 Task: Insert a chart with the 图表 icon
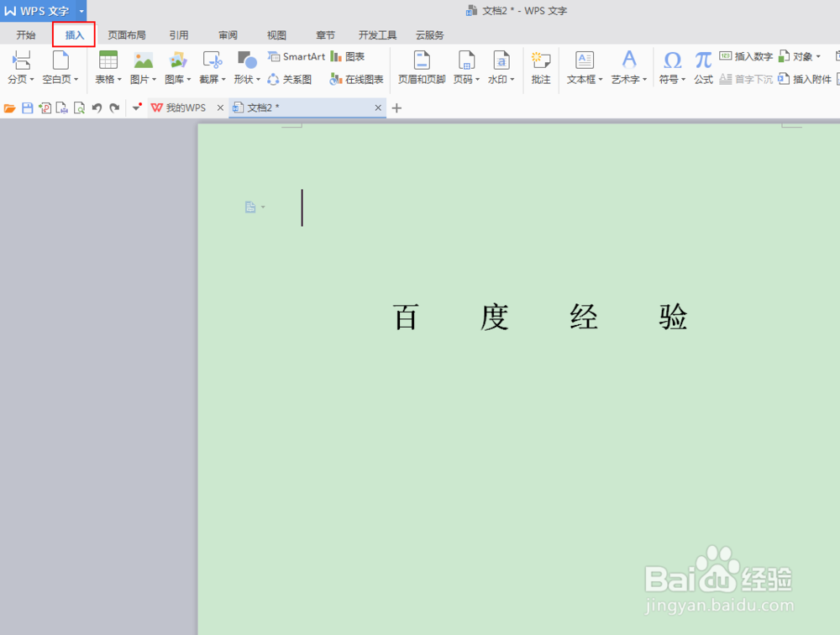pos(350,56)
